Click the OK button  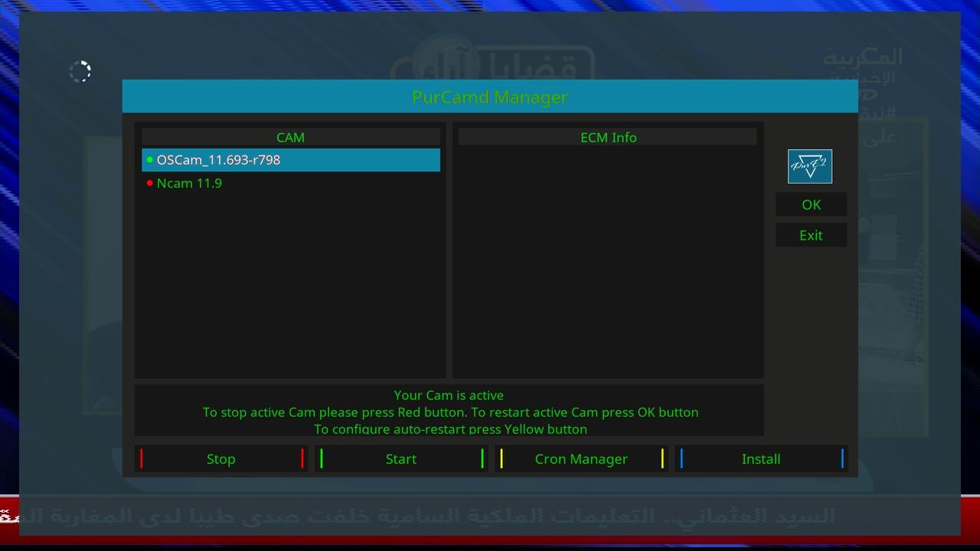point(811,204)
